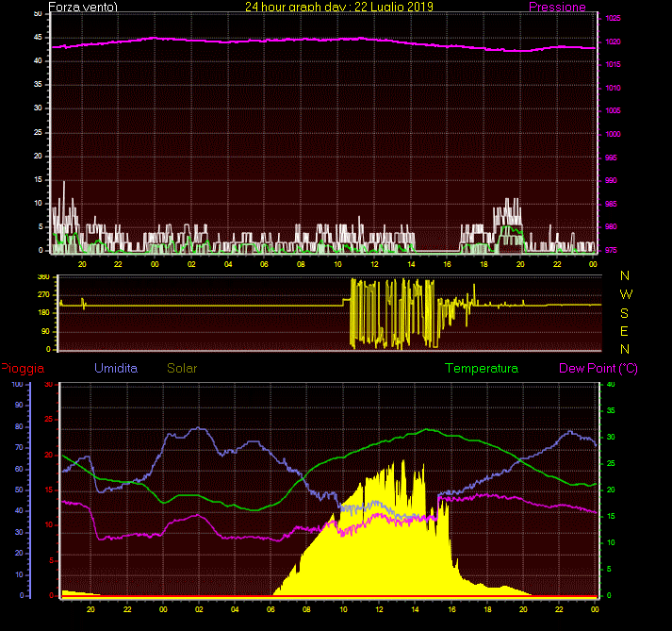Select blue humidity axis value '50'
The width and height of the screenshot is (672, 631).
pyautogui.click(x=19, y=490)
